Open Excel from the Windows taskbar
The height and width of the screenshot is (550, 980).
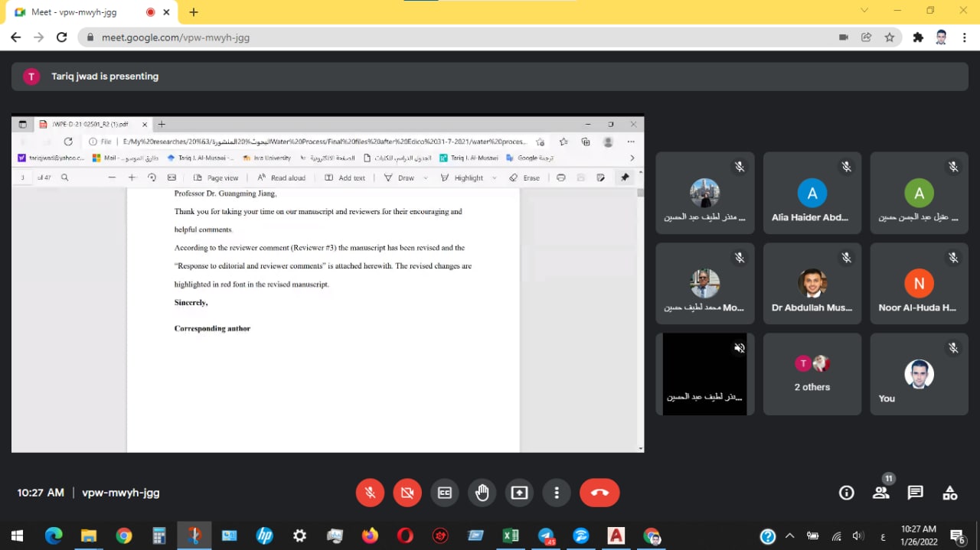click(511, 536)
